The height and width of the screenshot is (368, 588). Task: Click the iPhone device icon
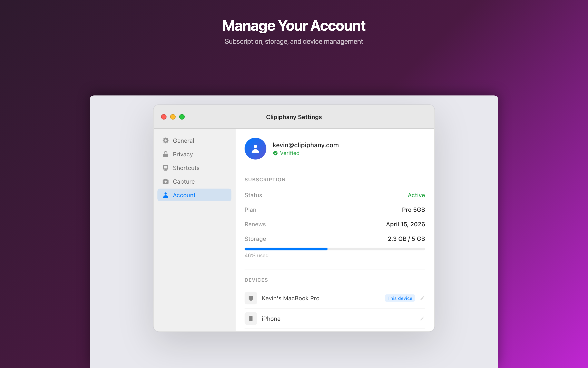pyautogui.click(x=251, y=318)
